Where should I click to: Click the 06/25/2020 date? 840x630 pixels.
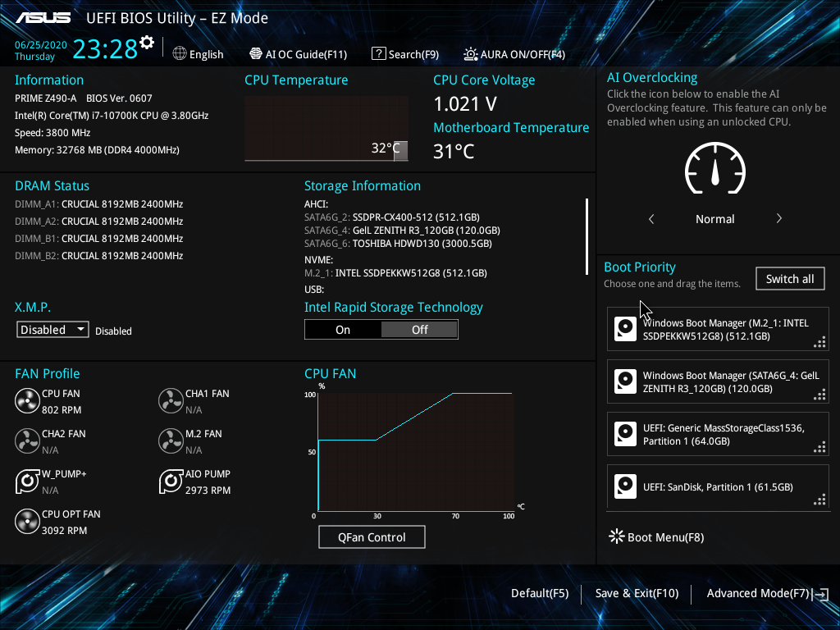click(x=41, y=45)
